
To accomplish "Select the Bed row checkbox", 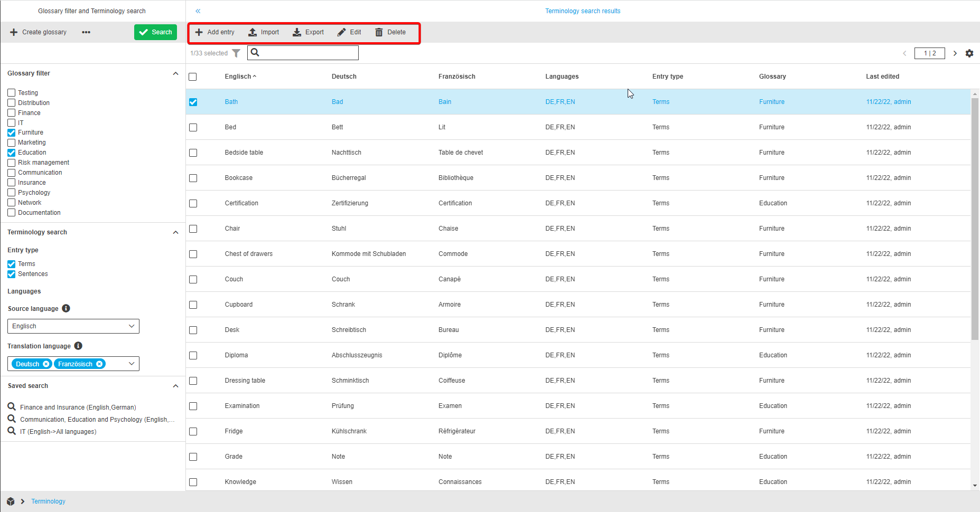I will click(193, 127).
